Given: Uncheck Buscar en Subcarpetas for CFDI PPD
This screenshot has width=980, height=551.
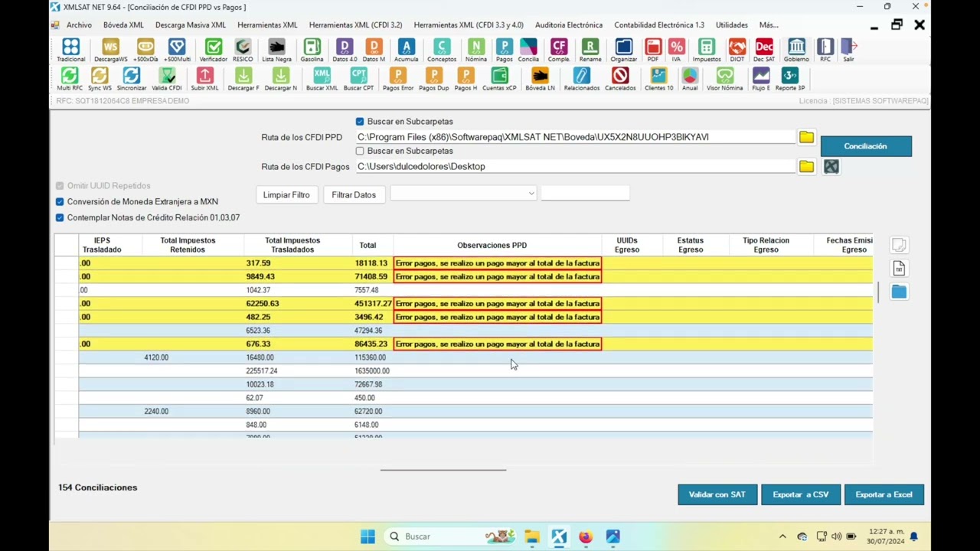Looking at the screenshot, I should click(360, 122).
